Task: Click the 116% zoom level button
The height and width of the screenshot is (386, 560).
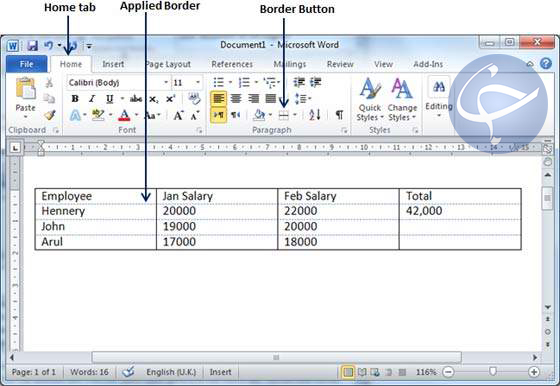Action: (x=426, y=372)
